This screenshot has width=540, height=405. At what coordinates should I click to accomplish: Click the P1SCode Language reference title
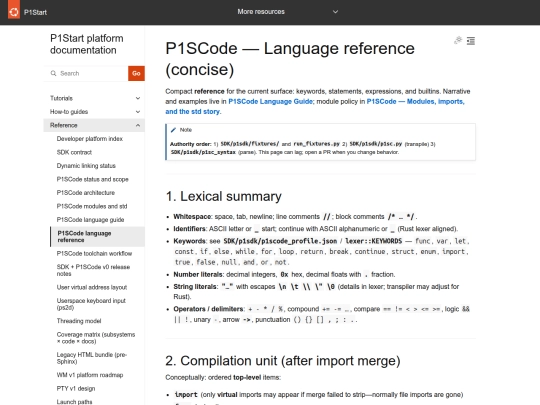click(290, 59)
